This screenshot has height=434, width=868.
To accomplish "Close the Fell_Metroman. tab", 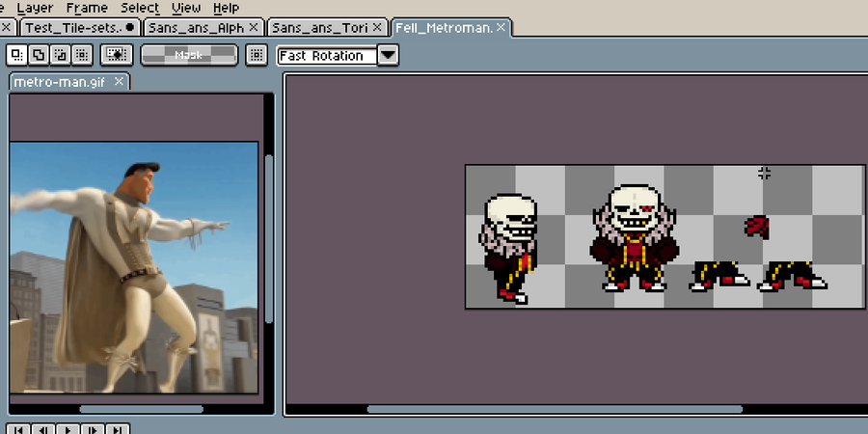I will 501,27.
